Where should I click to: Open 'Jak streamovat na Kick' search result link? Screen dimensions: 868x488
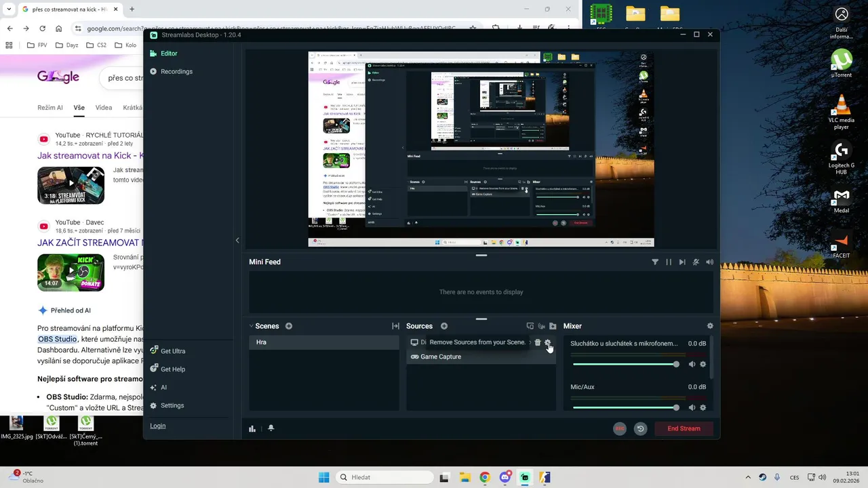coord(90,155)
